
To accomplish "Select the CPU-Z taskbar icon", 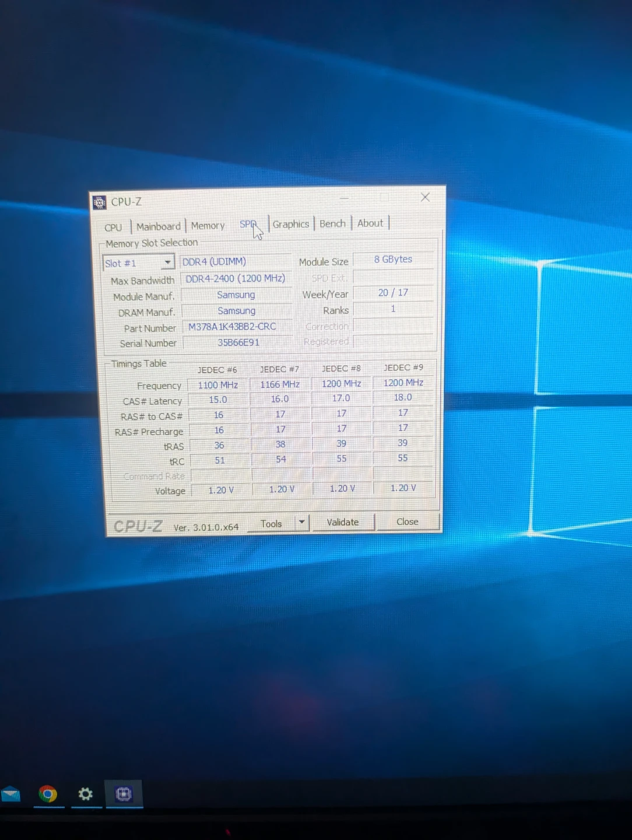I will [124, 794].
